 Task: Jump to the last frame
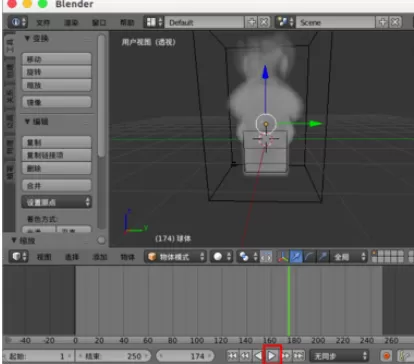299,356
